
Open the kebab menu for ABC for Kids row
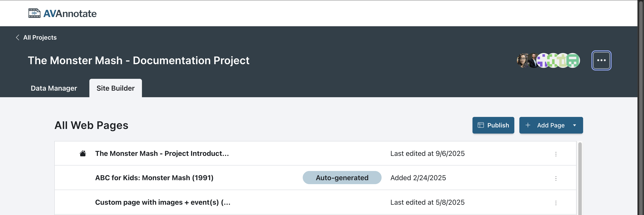tap(556, 178)
